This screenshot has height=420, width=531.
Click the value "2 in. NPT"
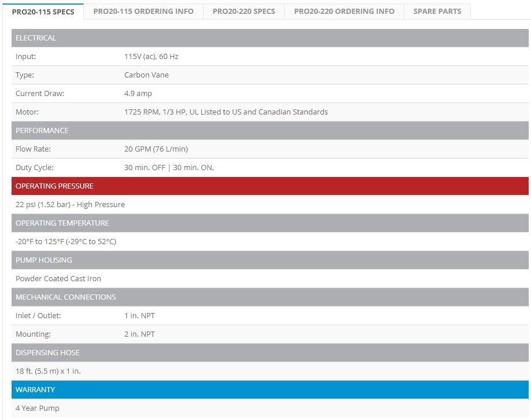pos(139,334)
